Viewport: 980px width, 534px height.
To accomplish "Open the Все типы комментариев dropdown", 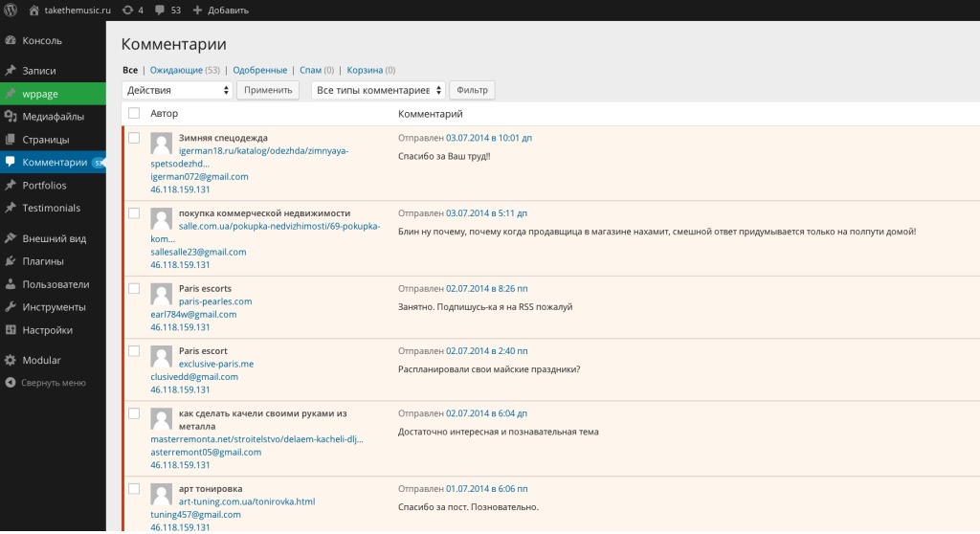I will 378,90.
